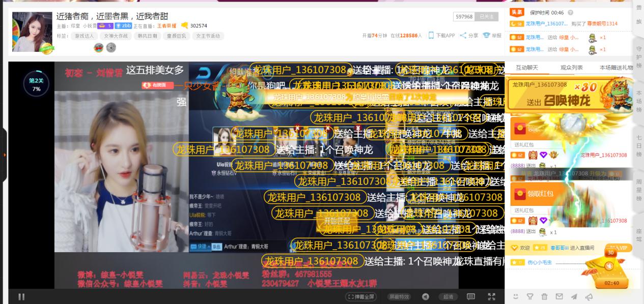Click the paper plane send icon

[x=574, y=296]
